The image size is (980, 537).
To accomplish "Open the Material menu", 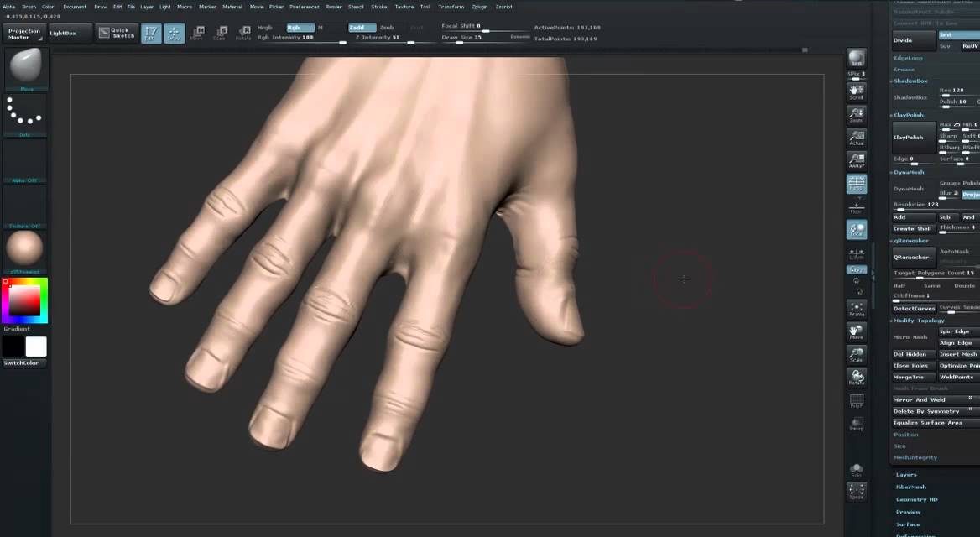I will pyautogui.click(x=232, y=7).
